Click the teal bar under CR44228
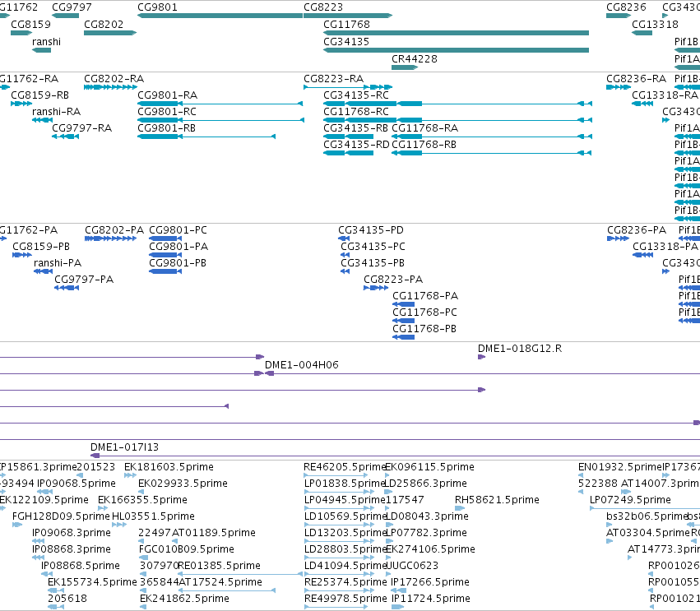The width and height of the screenshot is (700, 611). pos(405,67)
